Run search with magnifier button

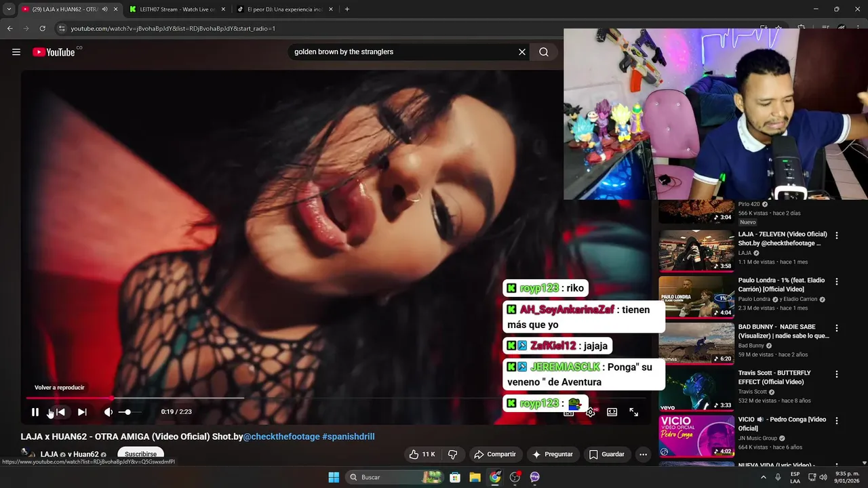544,52
